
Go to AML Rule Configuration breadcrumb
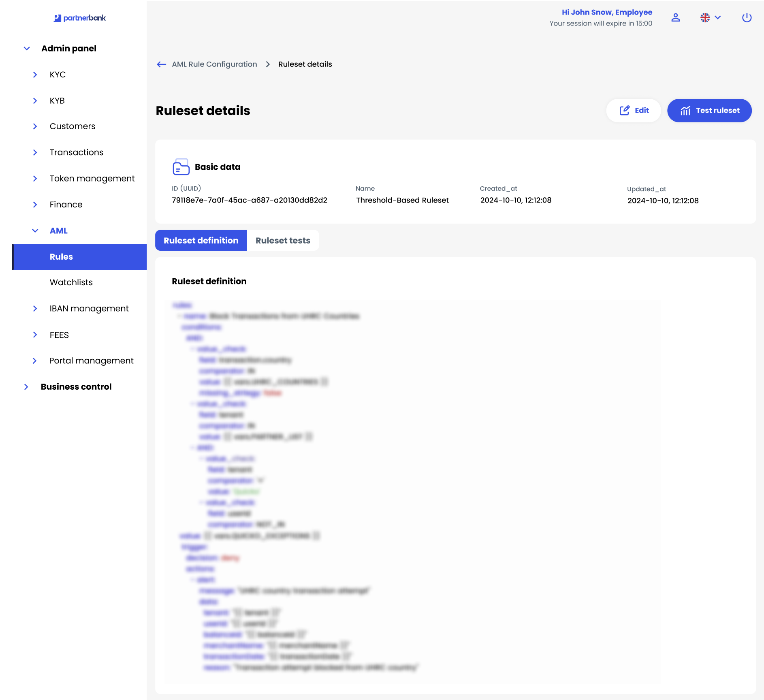[x=214, y=64]
